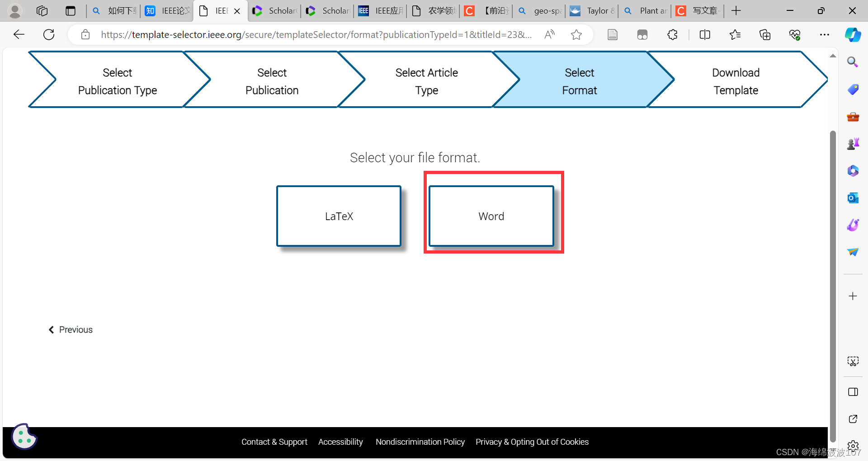Open Nondiscrimination Policy link
Image resolution: width=868 pixels, height=461 pixels.
(x=420, y=442)
